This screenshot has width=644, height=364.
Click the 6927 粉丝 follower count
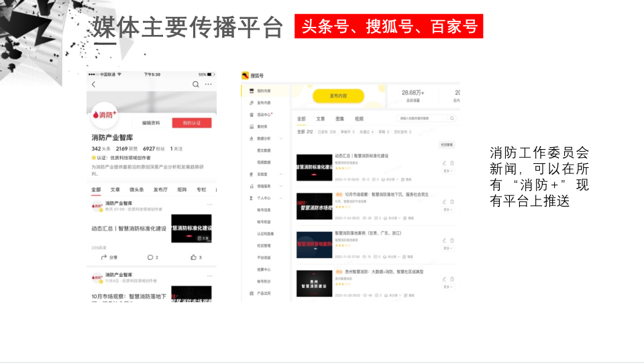coord(154,149)
